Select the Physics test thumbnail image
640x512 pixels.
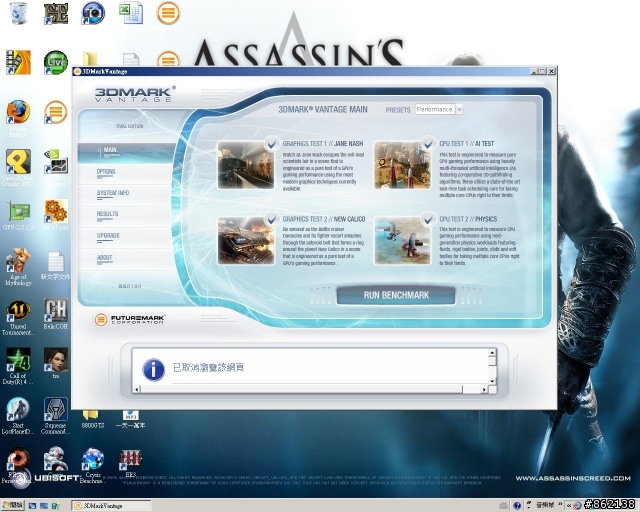[402, 240]
